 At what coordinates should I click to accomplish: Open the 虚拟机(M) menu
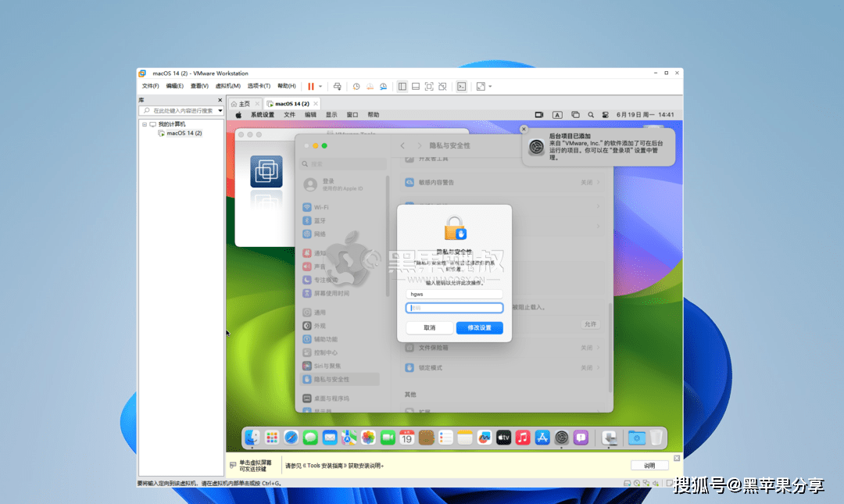[x=227, y=86]
